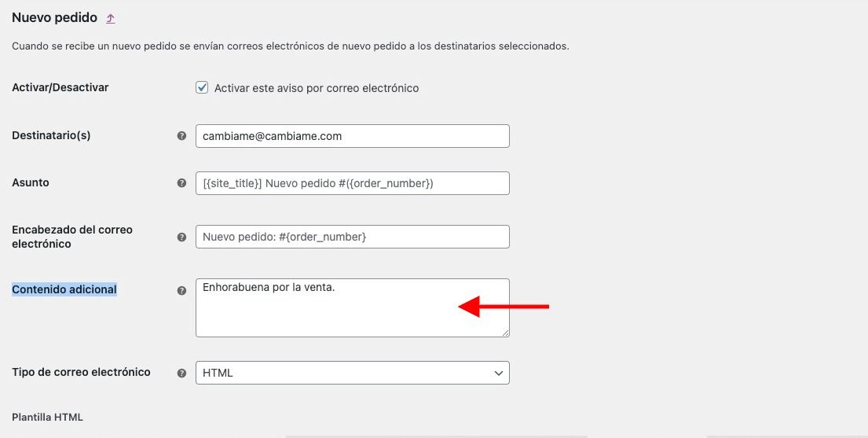Open the HTML email type dropdown
The width and height of the screenshot is (868, 438).
pos(352,374)
